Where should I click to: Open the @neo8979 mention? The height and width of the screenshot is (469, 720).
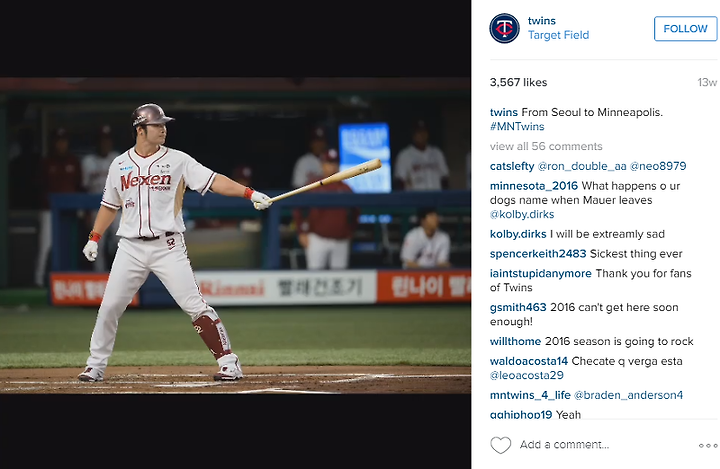point(658,166)
